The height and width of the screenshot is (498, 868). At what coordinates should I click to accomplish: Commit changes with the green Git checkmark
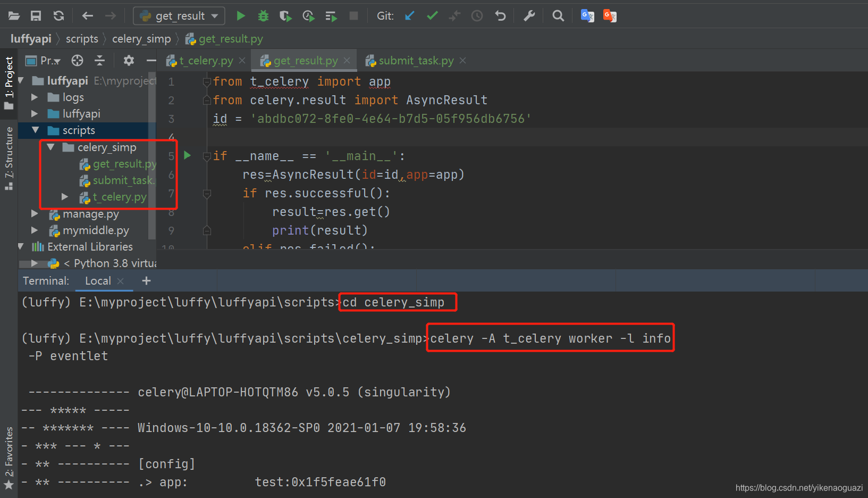point(432,16)
